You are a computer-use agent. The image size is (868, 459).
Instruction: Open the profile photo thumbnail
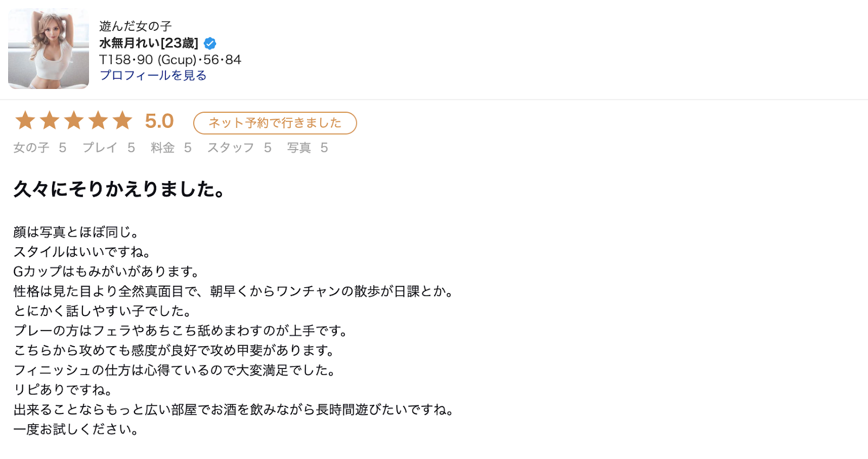(48, 48)
